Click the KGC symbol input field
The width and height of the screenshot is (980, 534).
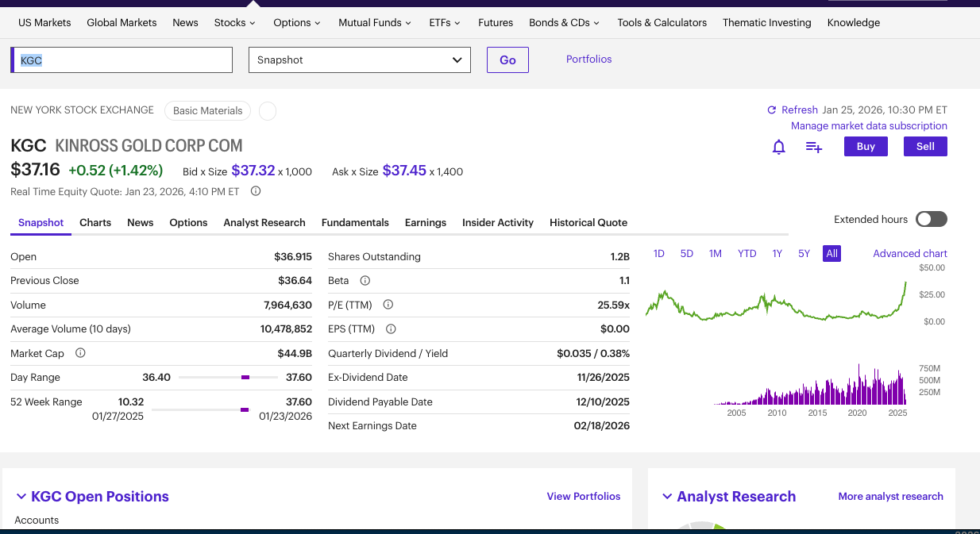(123, 60)
